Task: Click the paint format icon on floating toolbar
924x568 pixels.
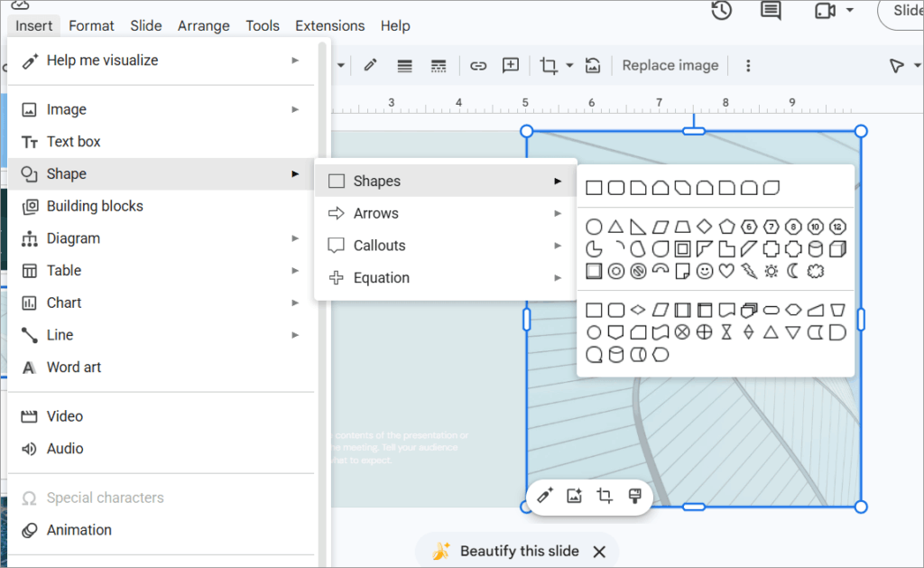Action: point(634,496)
